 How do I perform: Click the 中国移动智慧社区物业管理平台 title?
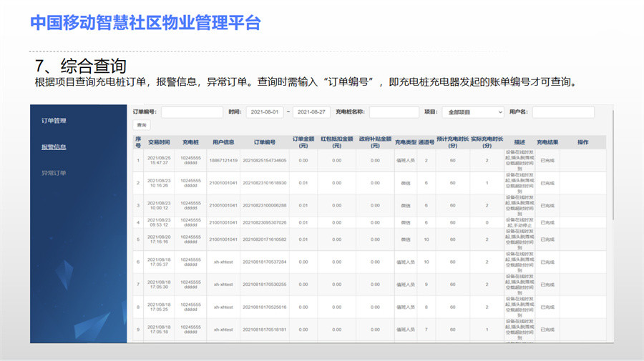pyautogui.click(x=145, y=23)
